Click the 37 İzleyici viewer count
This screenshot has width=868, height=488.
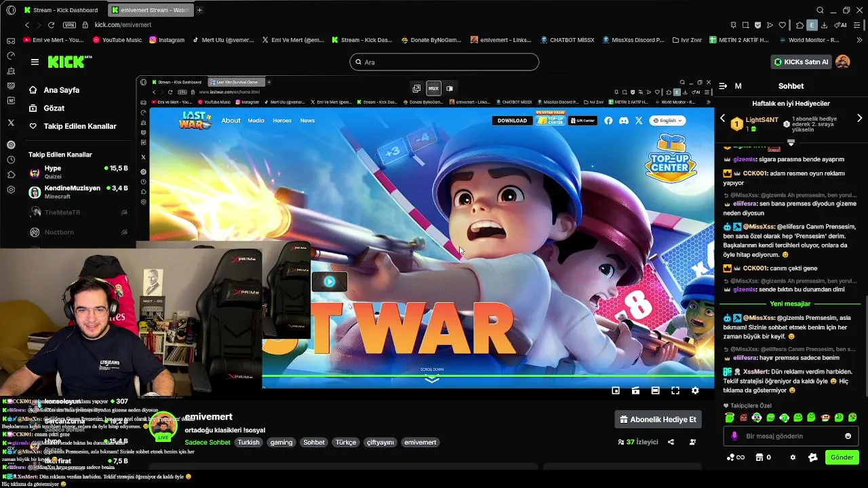click(638, 442)
